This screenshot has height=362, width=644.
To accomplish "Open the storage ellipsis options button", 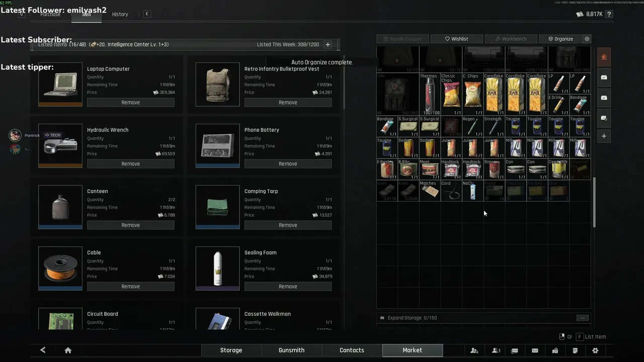I will tap(582, 318).
